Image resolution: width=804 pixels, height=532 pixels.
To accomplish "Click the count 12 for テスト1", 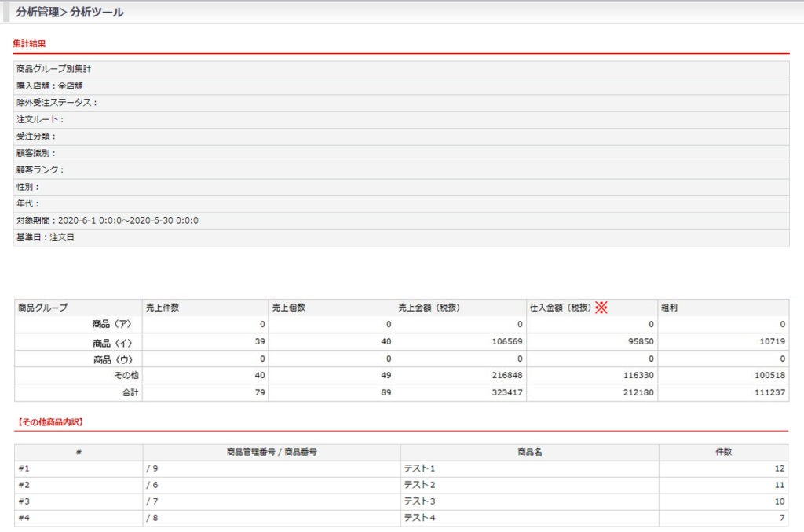I will 780,468.
